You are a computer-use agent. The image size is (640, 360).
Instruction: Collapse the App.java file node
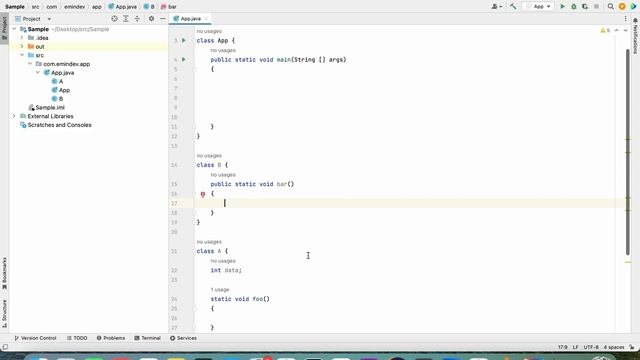[x=38, y=73]
